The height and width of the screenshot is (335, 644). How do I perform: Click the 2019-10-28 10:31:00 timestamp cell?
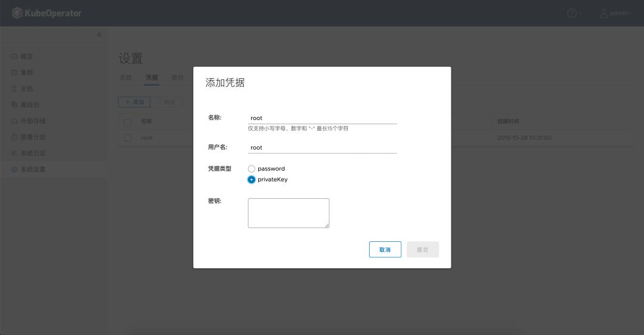click(x=524, y=138)
